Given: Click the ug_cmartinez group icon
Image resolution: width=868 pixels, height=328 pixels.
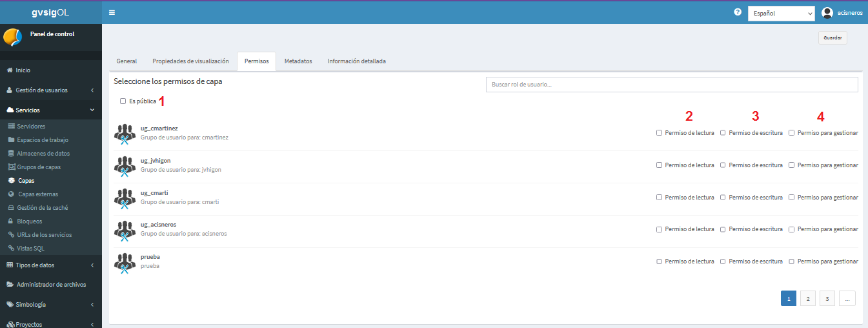Looking at the screenshot, I should coord(125,134).
